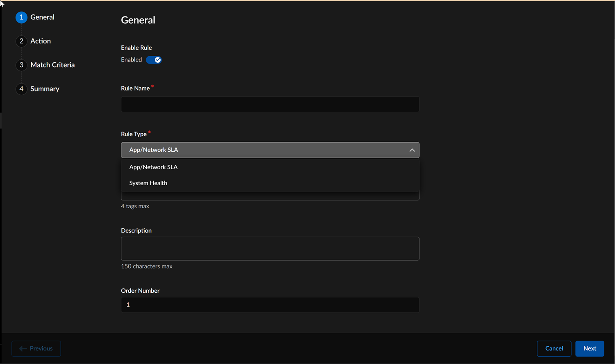Viewport: 615px width, 364px height.
Task: Collapse Rule Type list using chevron arrow
Action: [x=412, y=150]
